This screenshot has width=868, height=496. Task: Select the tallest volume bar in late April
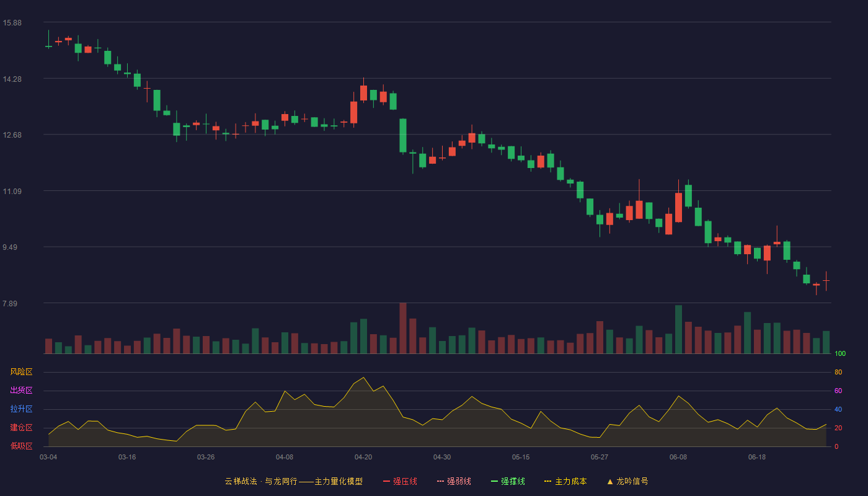click(403, 328)
